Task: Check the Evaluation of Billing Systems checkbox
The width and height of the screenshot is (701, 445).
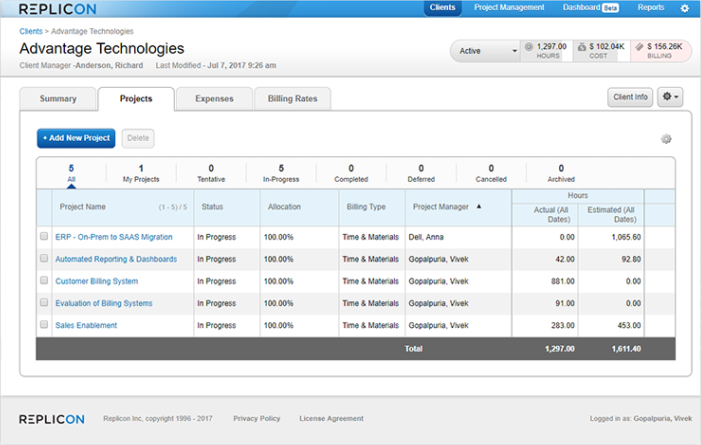Action: [44, 302]
